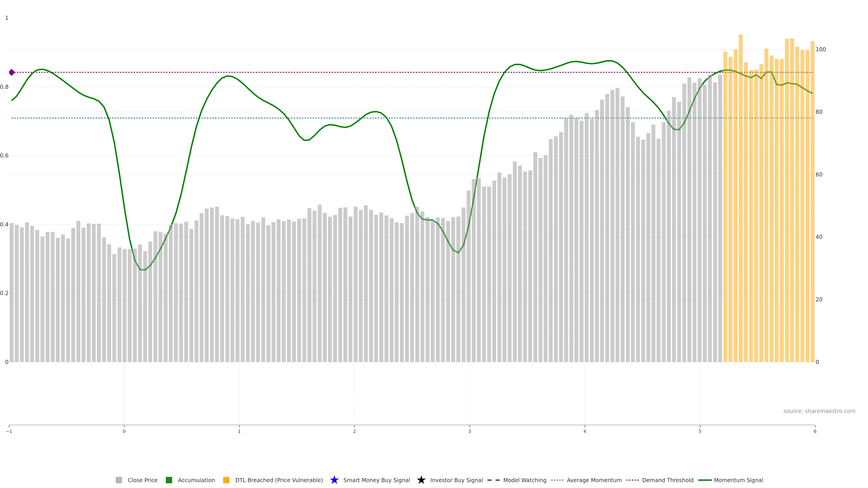The width and height of the screenshot is (868, 488).
Task: Toggle the Close Price legend text
Action: (143, 480)
